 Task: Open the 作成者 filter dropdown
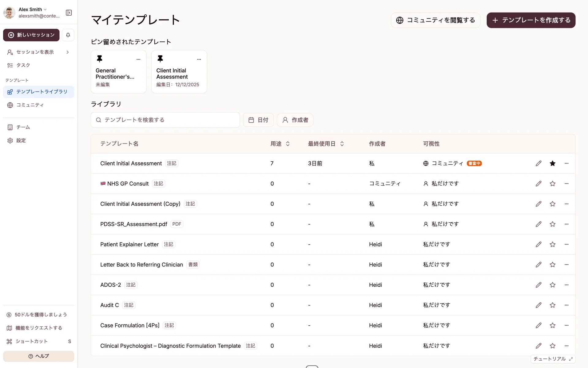pos(295,120)
